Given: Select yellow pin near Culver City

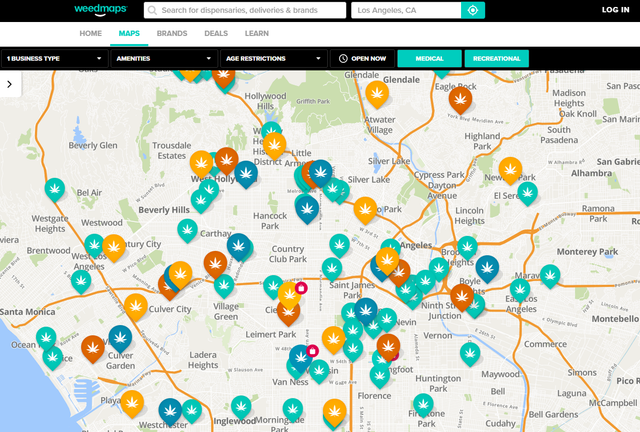Looking at the screenshot, I should pos(136,306).
